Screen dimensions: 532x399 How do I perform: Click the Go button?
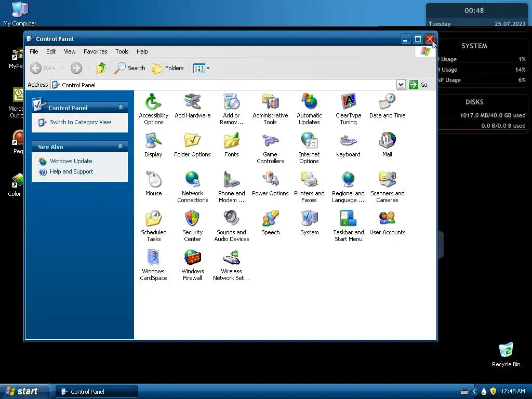418,85
